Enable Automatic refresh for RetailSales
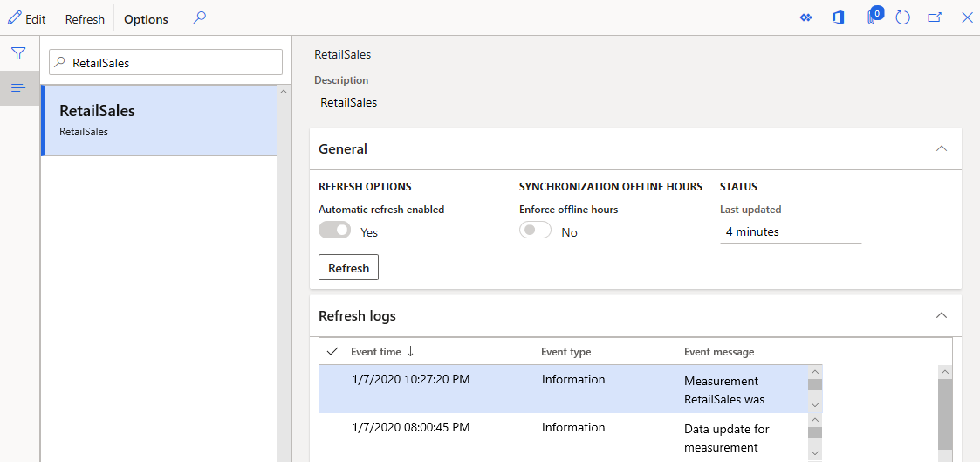This screenshot has height=462, width=980. (x=334, y=230)
